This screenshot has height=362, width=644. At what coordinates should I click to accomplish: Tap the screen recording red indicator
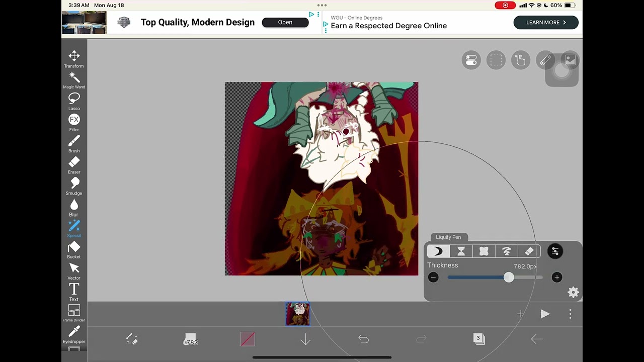505,6
